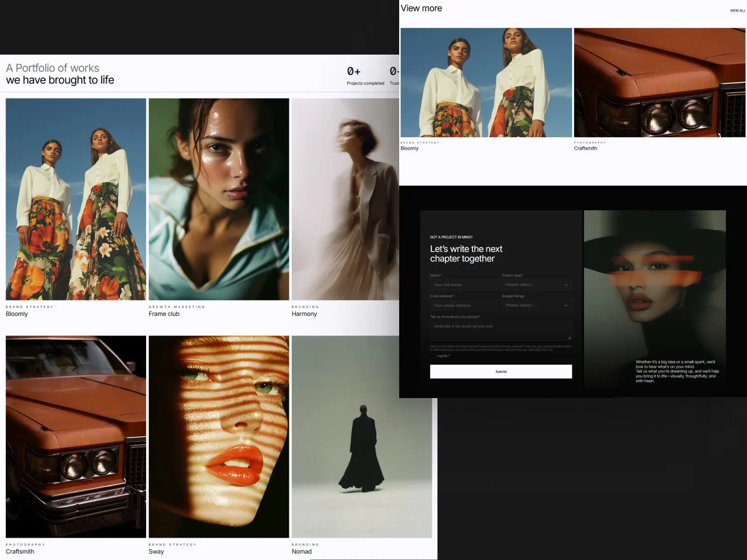Click the 'Frame club' project title
Screen dimensions: 747x560
pyautogui.click(x=164, y=314)
